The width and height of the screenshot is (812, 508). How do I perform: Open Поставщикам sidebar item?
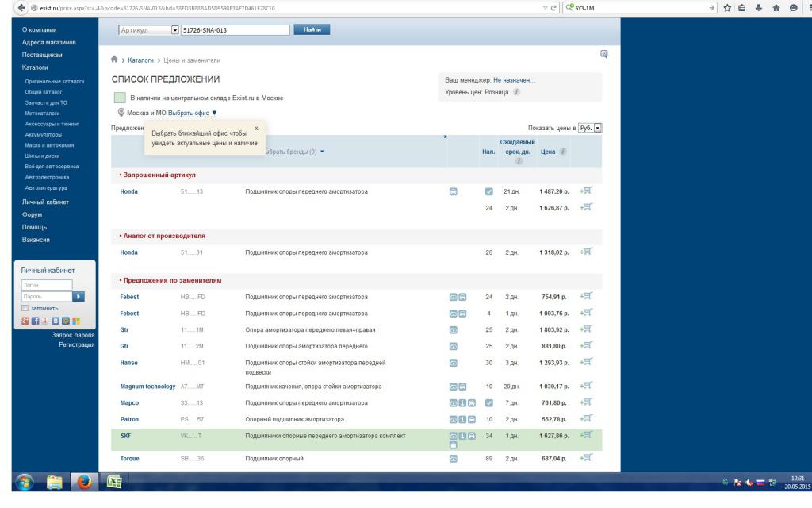tap(42, 55)
